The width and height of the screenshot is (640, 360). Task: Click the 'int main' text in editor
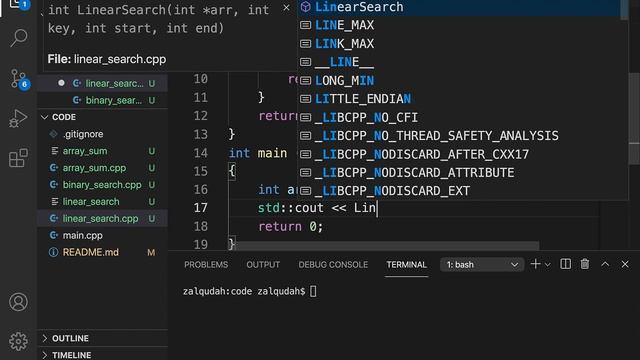[x=258, y=153]
